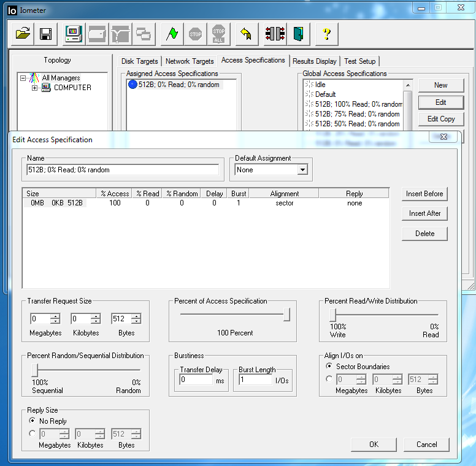476x466 pixels.
Task: Click blue circle icon in Assigned specifications
Action: [132, 85]
